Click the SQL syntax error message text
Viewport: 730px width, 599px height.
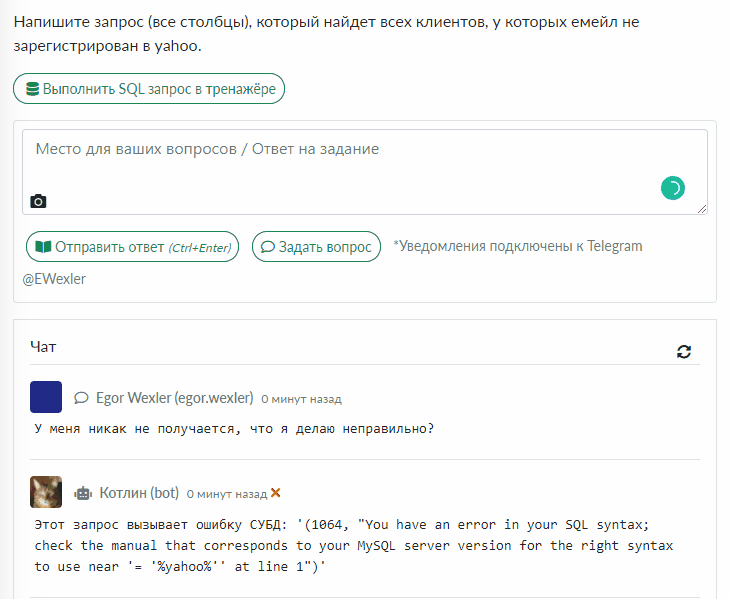point(353,546)
